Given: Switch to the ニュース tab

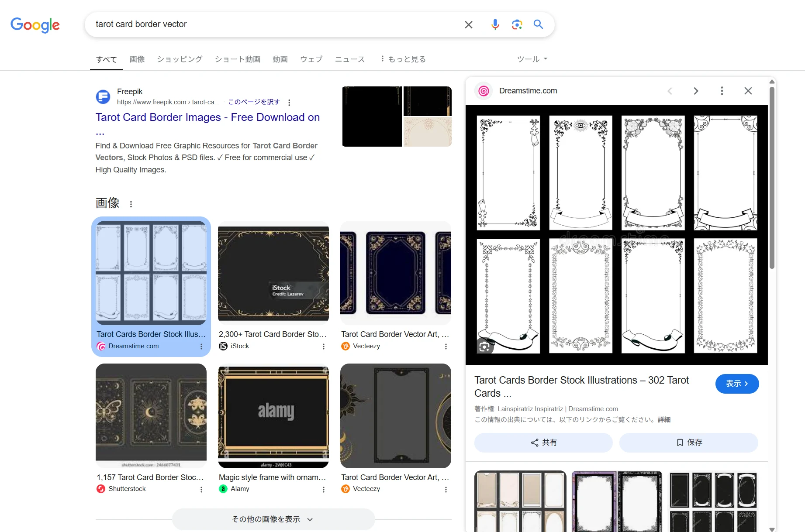Looking at the screenshot, I should click(x=350, y=59).
